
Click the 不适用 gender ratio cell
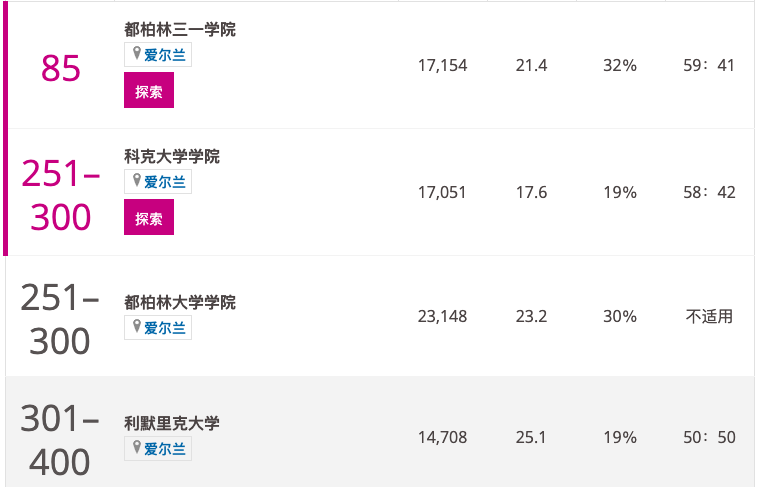coord(709,316)
